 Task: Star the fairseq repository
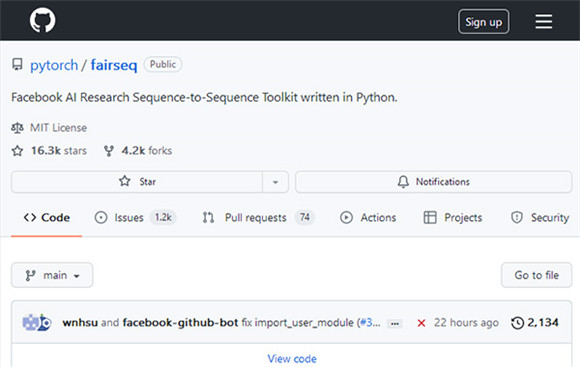pyautogui.click(x=137, y=182)
